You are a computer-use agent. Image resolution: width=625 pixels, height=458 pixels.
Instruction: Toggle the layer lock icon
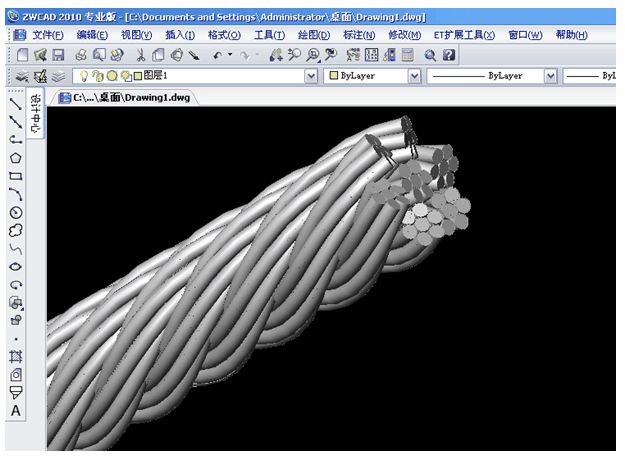click(x=125, y=76)
